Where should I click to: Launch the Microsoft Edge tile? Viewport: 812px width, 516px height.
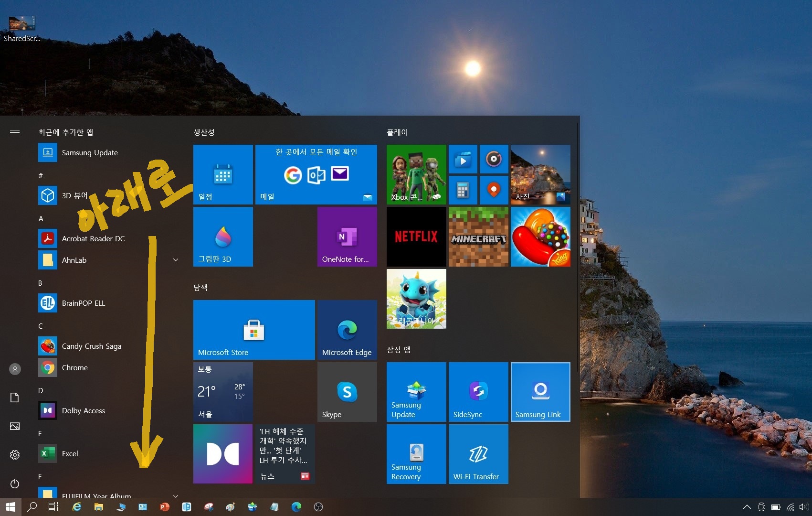(347, 330)
